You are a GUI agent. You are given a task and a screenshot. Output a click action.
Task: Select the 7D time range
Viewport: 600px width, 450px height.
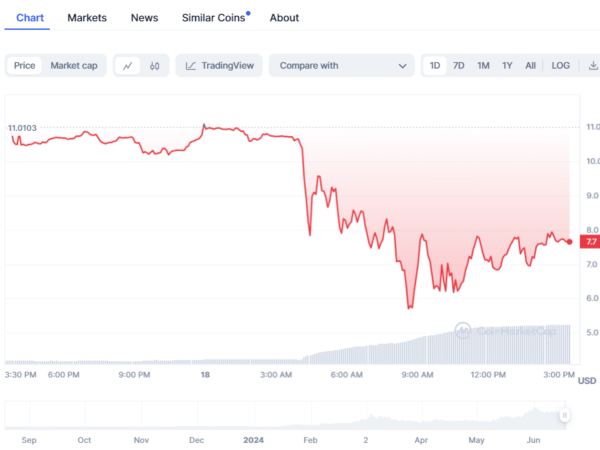coord(459,66)
